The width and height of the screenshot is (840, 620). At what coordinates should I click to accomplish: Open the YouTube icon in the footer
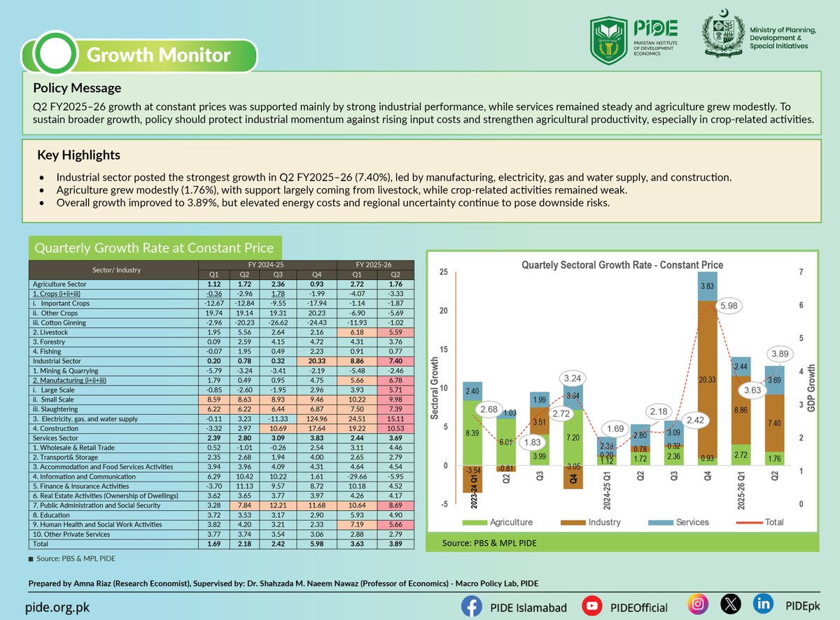pyautogui.click(x=594, y=606)
